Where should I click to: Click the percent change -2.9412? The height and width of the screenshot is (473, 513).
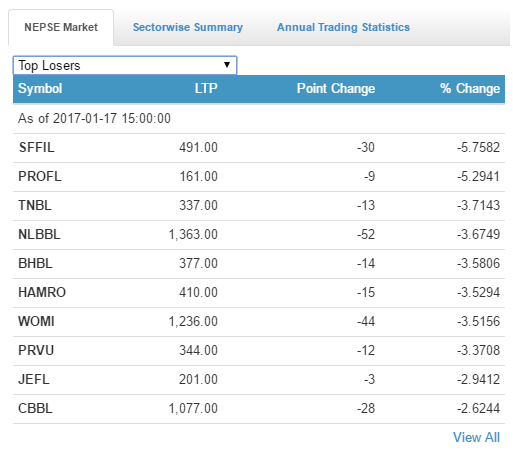coord(478,379)
